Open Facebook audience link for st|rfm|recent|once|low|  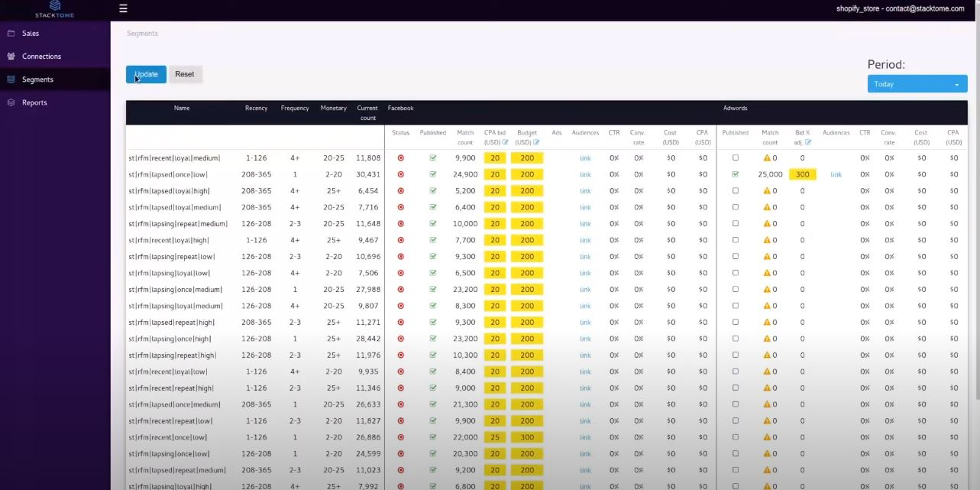pyautogui.click(x=585, y=437)
